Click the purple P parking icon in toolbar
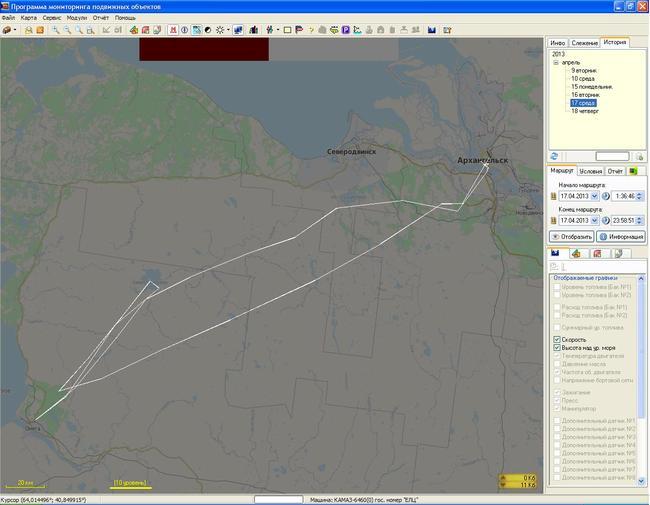 click(345, 30)
